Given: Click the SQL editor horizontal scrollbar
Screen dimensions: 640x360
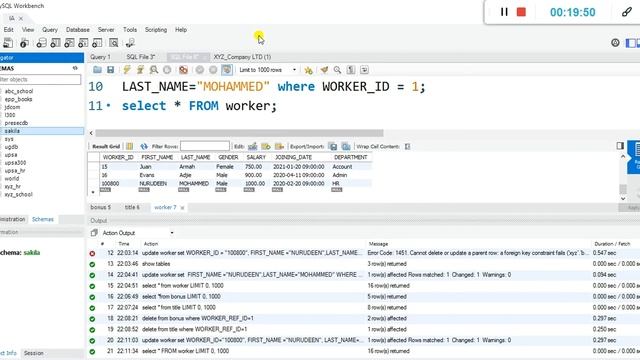Looking at the screenshot, I should [239, 133].
